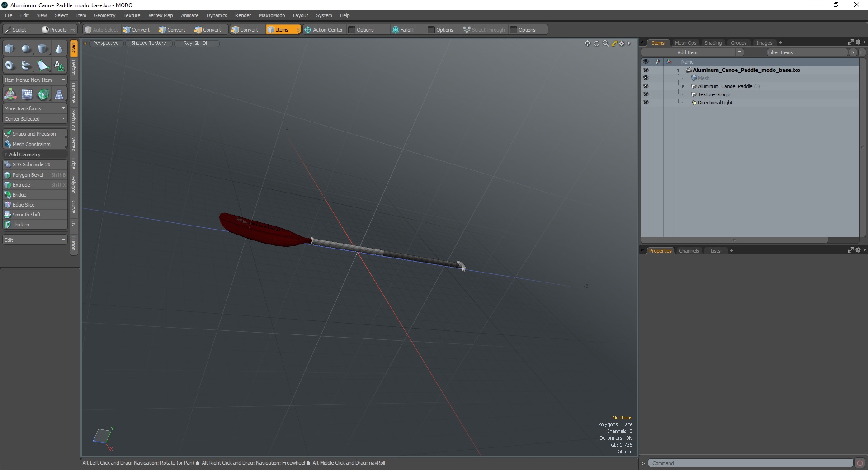Toggle visibility of Mesh item
868x470 pixels.
click(646, 78)
